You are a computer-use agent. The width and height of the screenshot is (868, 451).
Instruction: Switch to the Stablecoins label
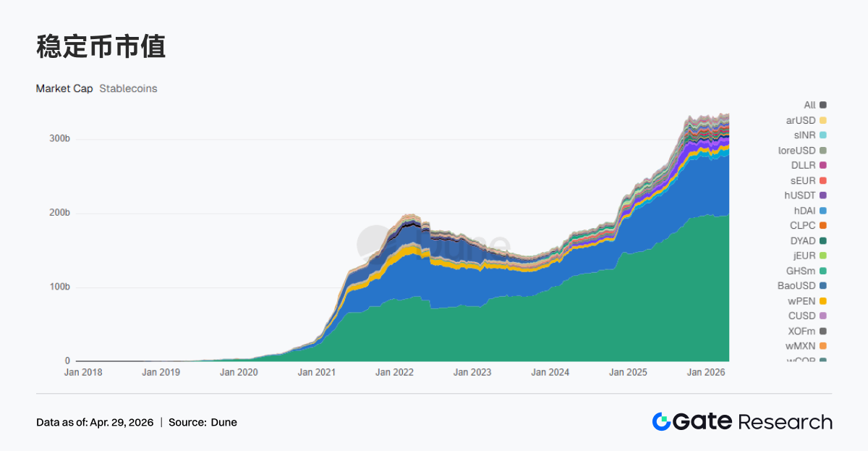(x=128, y=88)
